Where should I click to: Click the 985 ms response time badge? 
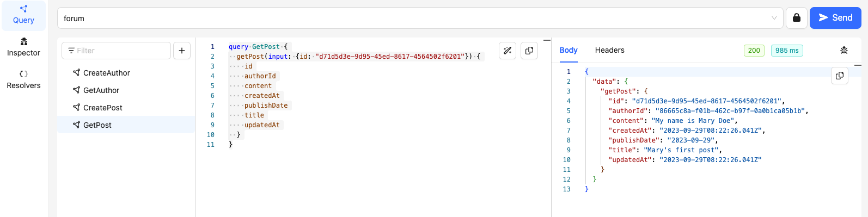787,51
